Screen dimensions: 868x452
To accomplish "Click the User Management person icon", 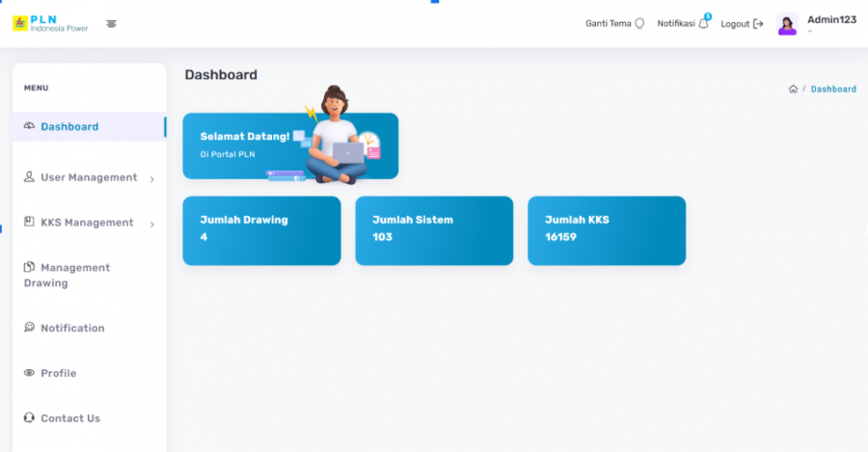I will pyautogui.click(x=29, y=176).
